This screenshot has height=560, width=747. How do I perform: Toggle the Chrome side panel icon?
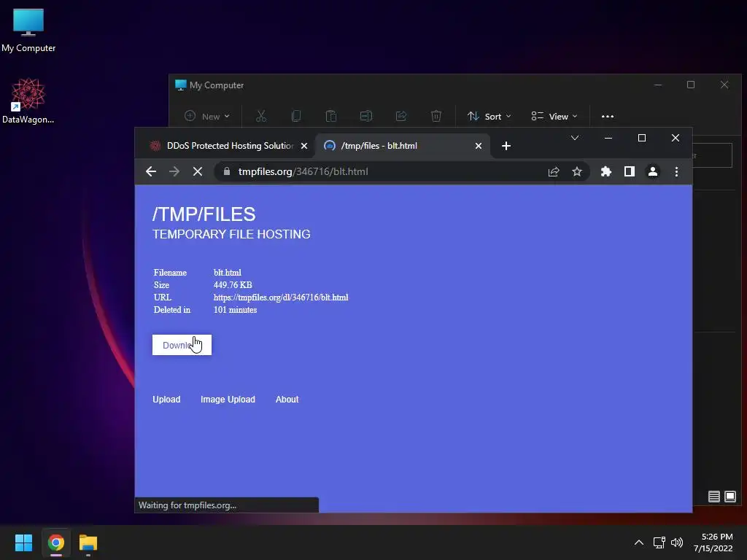630,171
